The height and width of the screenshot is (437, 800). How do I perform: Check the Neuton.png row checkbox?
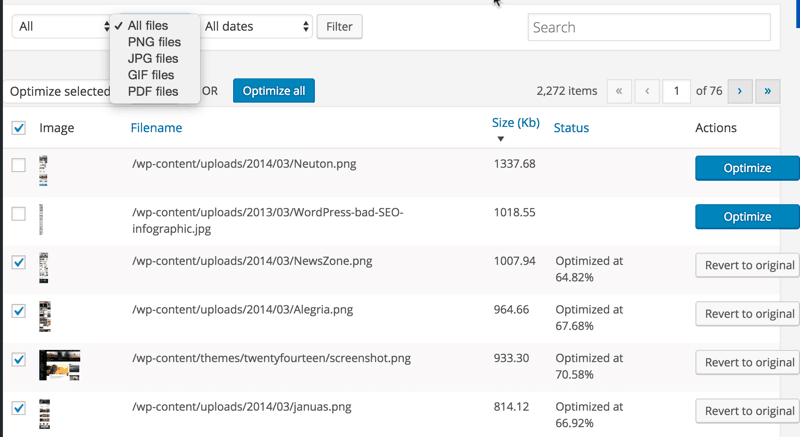point(18,166)
